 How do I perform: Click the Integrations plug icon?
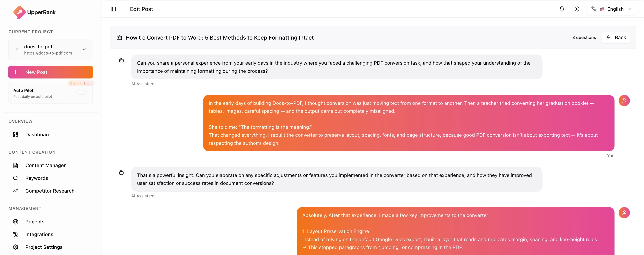coord(16,234)
